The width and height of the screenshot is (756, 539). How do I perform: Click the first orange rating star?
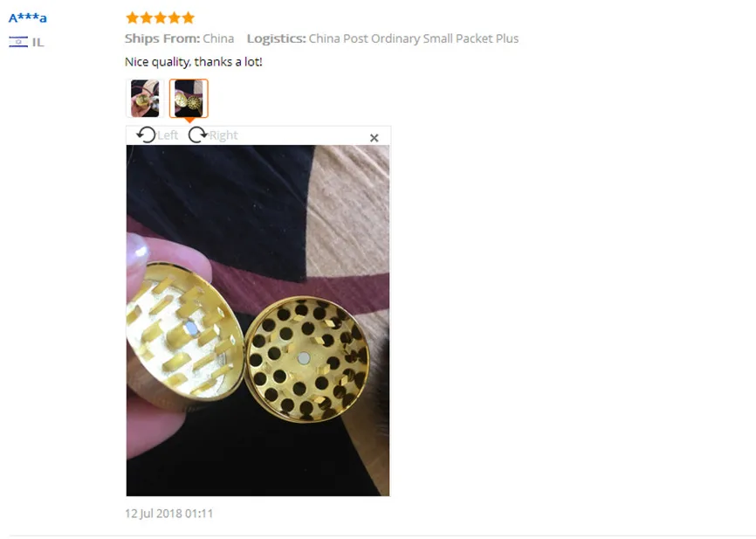pos(132,17)
